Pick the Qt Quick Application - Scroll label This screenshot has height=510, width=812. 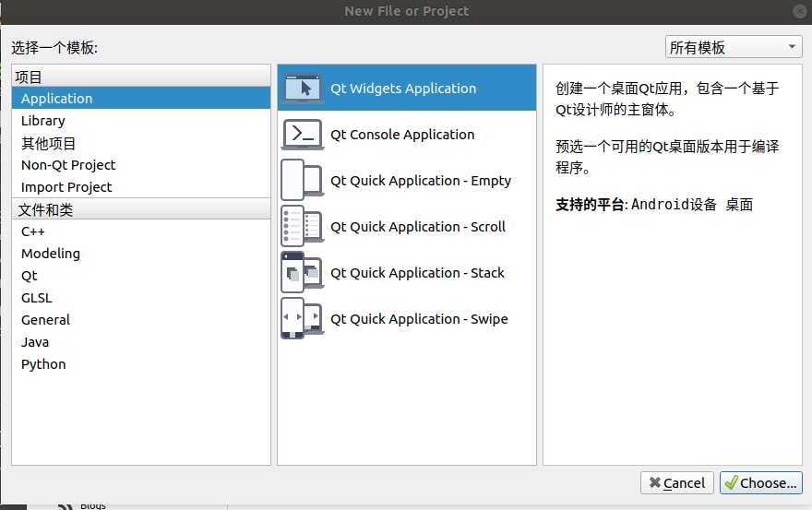point(418,227)
